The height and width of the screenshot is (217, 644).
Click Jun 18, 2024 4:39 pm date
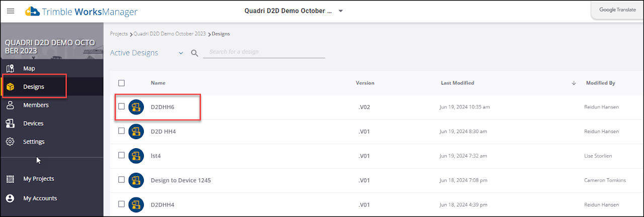[463, 204]
